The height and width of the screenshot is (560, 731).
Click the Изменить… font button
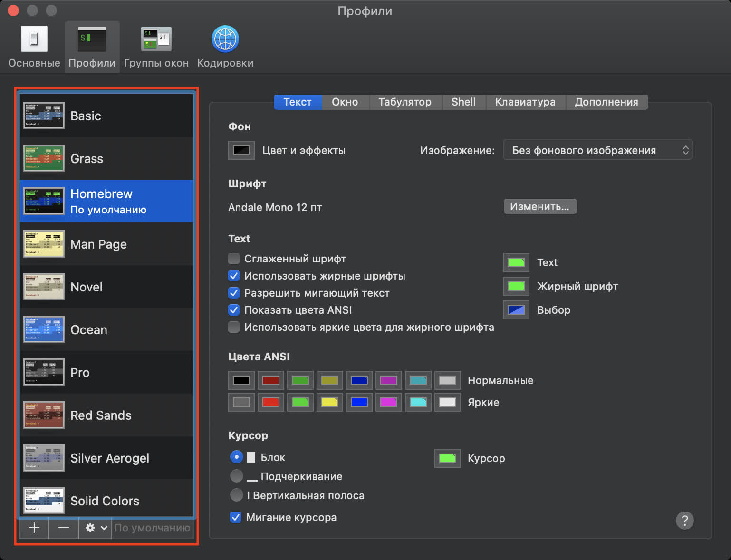540,206
